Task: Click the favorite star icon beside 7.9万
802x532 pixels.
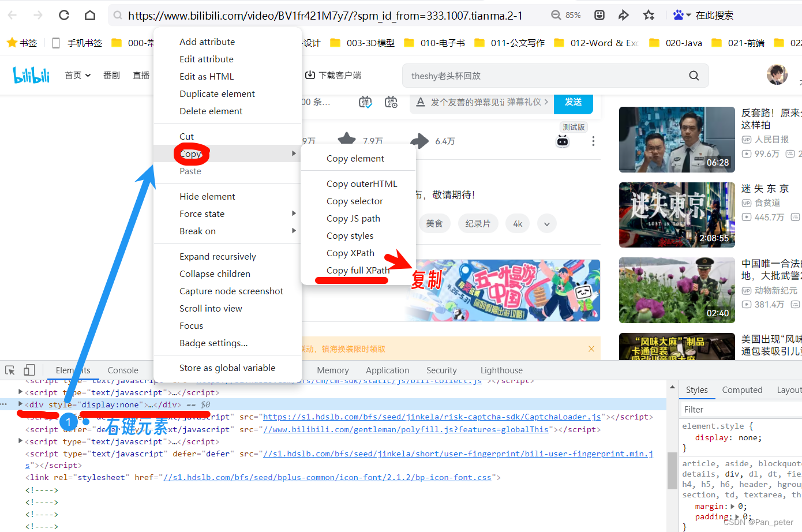Action: click(347, 138)
